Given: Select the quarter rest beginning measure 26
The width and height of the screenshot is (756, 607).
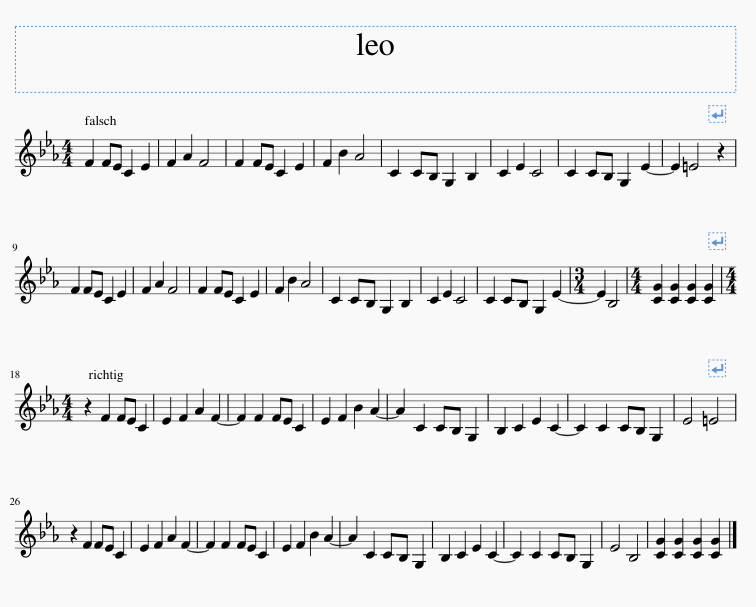Looking at the screenshot, I should click(75, 535).
